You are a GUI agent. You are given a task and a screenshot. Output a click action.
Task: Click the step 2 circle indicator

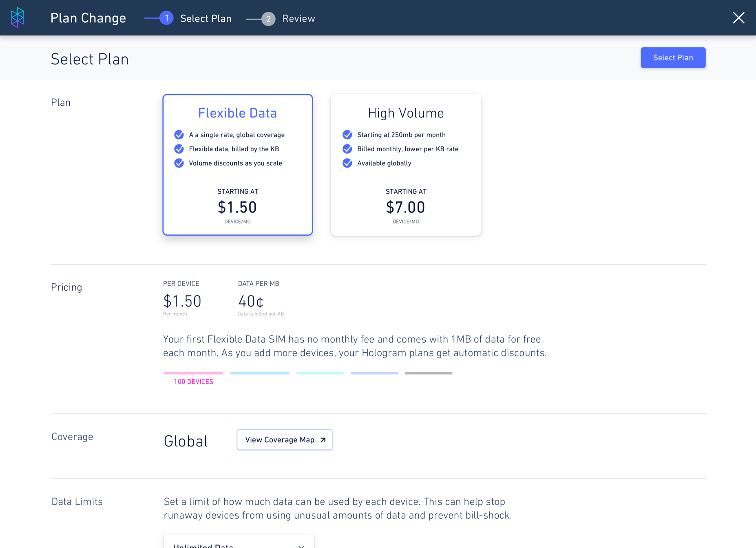pyautogui.click(x=268, y=19)
